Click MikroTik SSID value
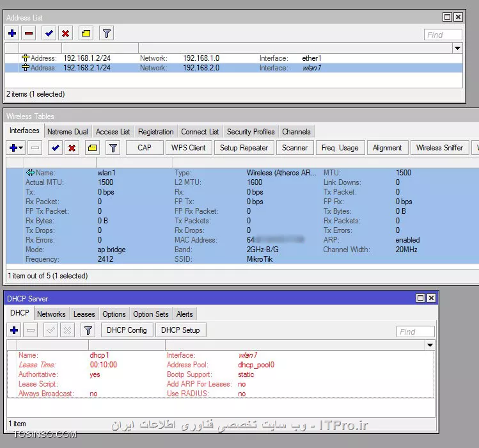The width and height of the screenshot is (479, 448). tap(260, 259)
